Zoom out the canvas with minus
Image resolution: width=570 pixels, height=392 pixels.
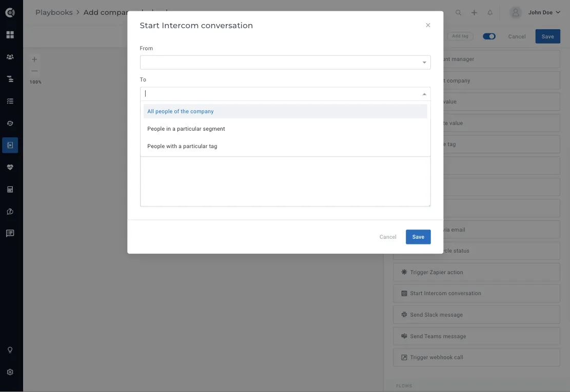coord(34,71)
